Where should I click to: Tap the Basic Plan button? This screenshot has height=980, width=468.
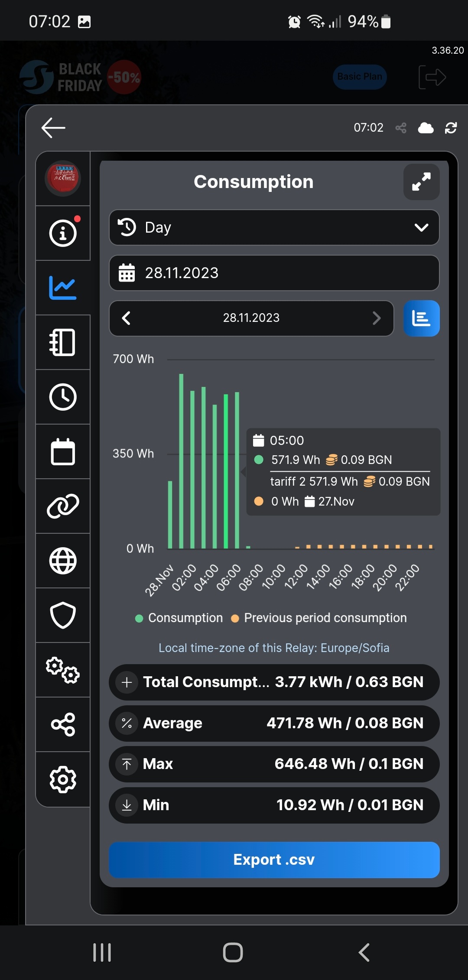[359, 77]
